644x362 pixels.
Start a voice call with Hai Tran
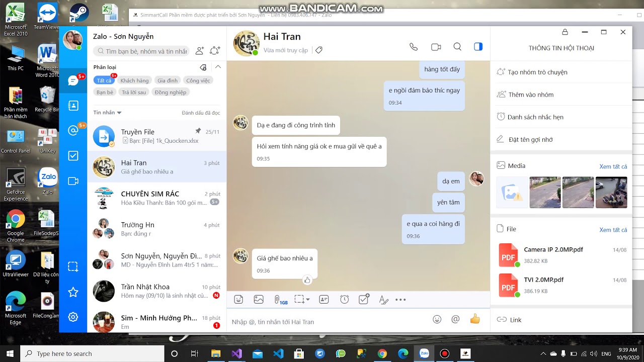pyautogui.click(x=414, y=47)
